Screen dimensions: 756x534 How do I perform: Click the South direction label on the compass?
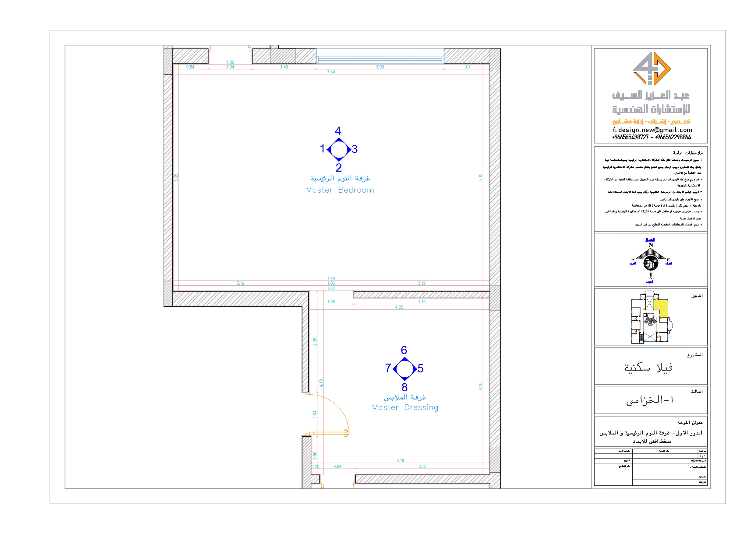pos(651,278)
